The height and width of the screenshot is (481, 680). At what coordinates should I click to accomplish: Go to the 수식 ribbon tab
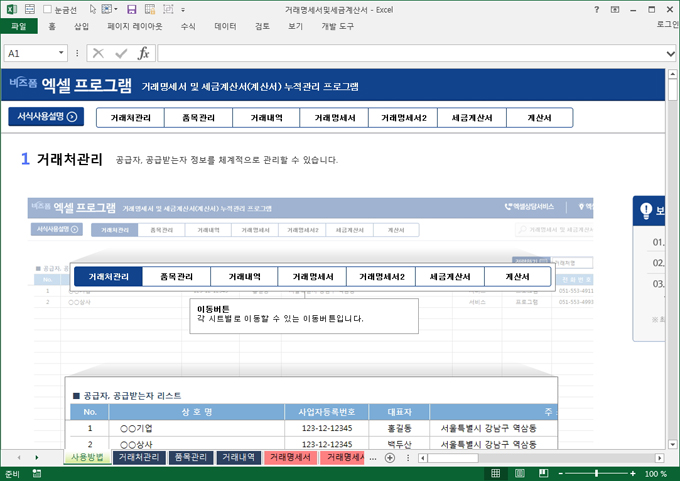tap(188, 26)
